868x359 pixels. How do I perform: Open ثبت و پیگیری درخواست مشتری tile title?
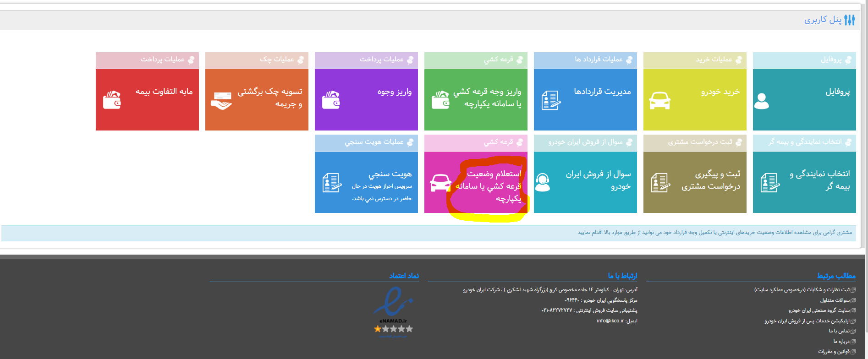(x=710, y=180)
